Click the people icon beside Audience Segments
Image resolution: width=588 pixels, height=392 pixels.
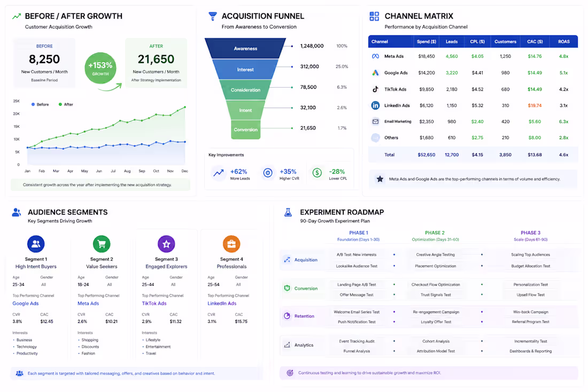point(17,212)
